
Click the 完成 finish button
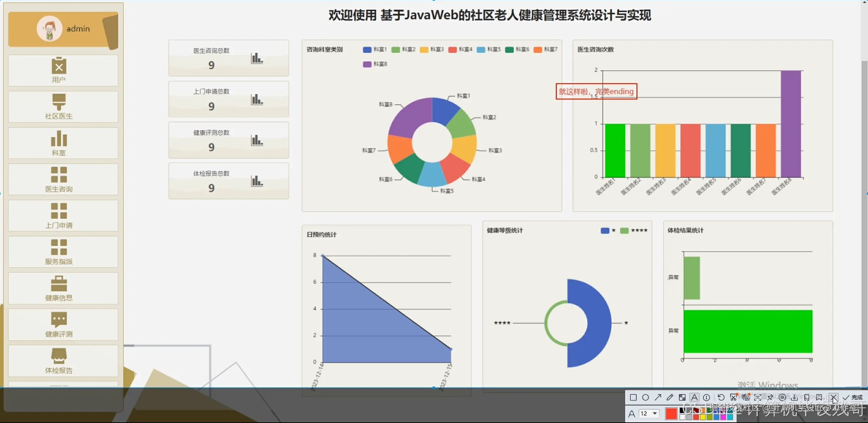click(853, 397)
